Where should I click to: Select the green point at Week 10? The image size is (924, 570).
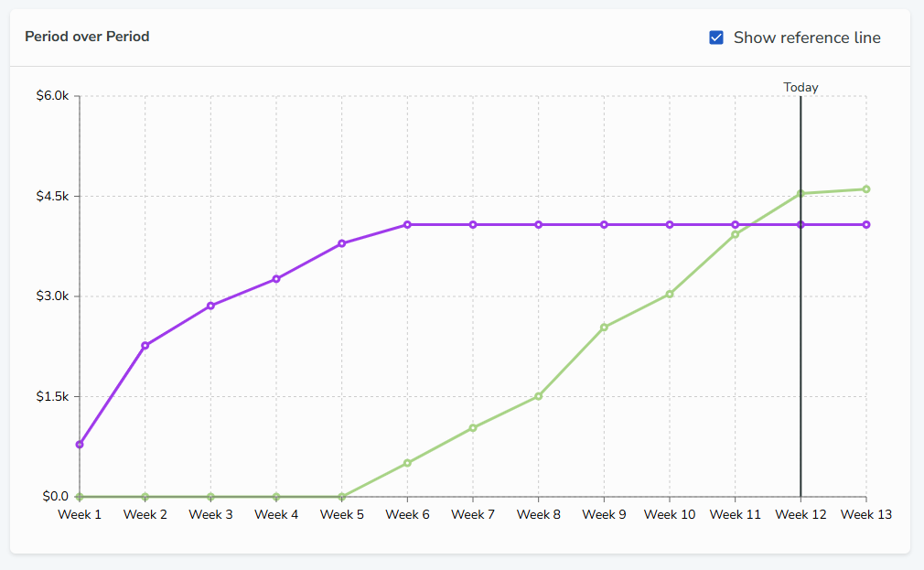point(670,294)
